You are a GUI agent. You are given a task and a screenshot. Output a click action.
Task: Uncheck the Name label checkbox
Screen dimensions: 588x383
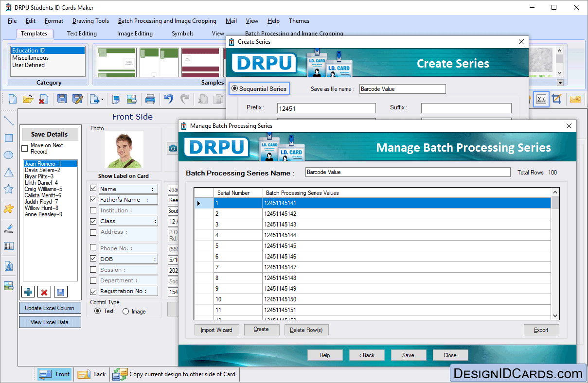tap(93, 188)
